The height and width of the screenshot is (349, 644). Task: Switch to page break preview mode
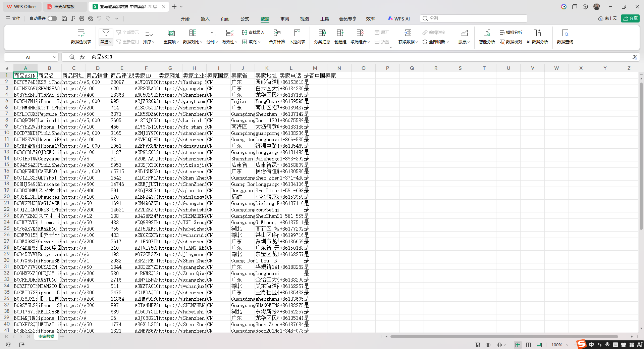click(x=539, y=345)
